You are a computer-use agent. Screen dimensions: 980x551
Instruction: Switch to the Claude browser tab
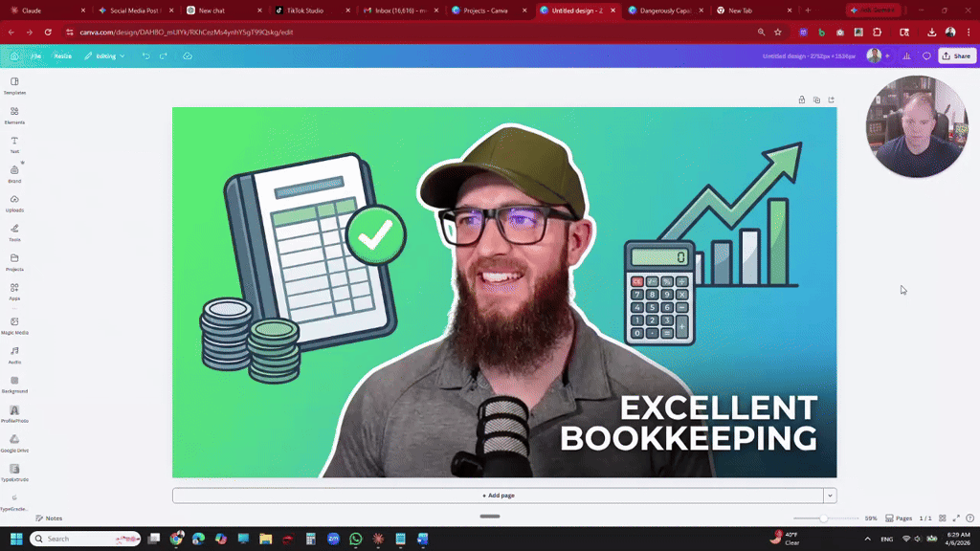pos(48,11)
